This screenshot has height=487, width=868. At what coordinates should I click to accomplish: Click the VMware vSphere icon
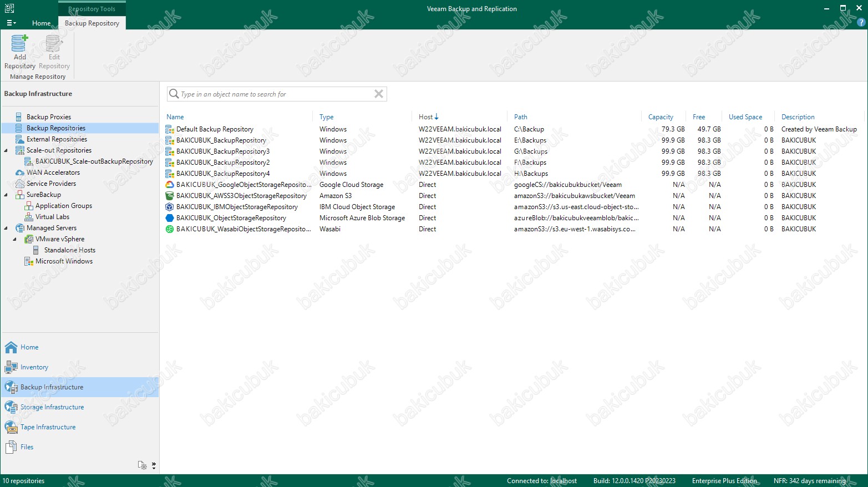click(x=29, y=239)
